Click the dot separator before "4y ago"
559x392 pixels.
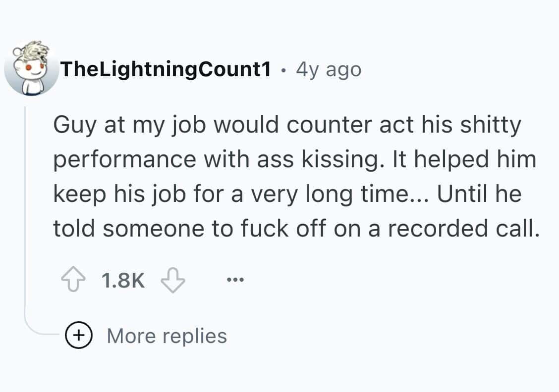283,70
